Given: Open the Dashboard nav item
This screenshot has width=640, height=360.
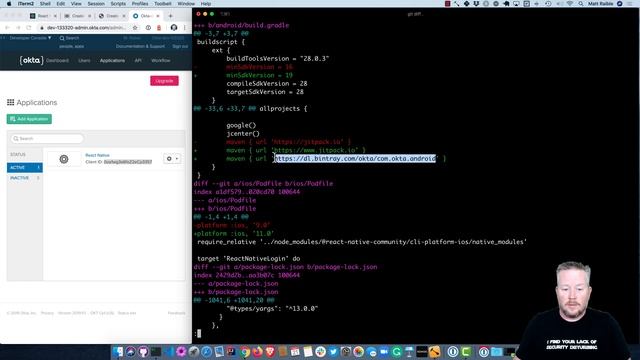Looking at the screenshot, I should (x=58, y=60).
